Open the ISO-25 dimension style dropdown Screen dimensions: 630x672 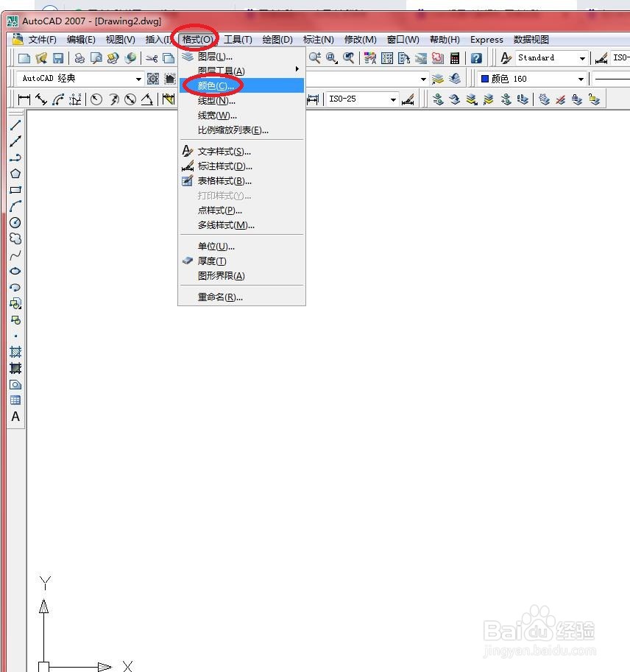pyautogui.click(x=362, y=99)
